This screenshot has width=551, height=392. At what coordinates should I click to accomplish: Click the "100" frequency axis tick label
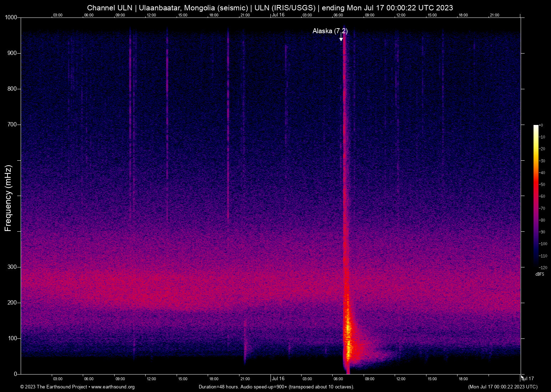(x=12, y=338)
